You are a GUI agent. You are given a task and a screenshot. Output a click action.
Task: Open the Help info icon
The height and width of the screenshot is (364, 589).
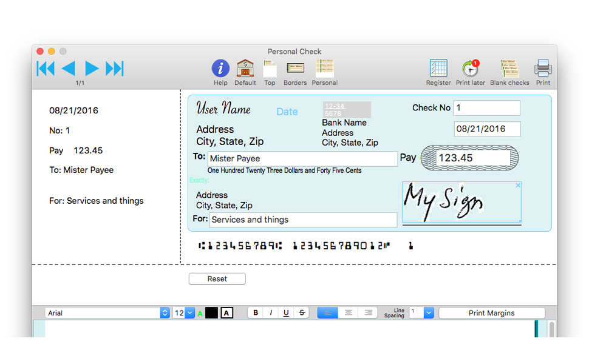(220, 69)
